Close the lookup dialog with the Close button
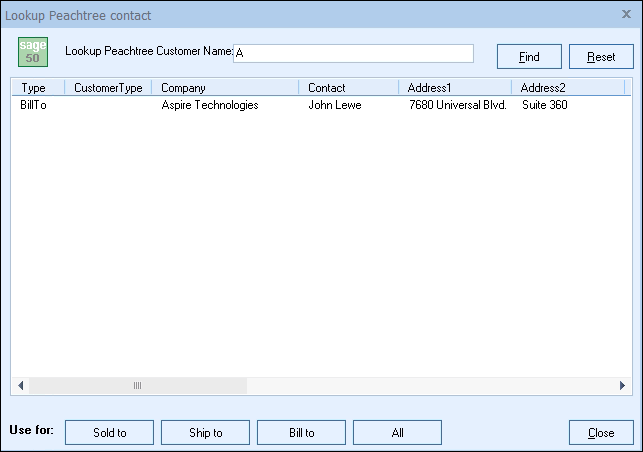This screenshot has height=452, width=643. (x=601, y=433)
